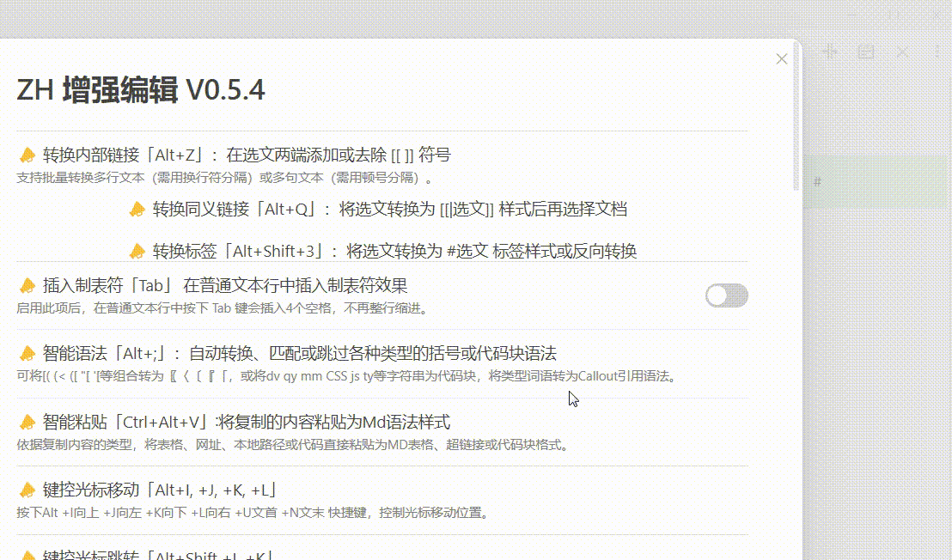Enable the 插入制表符 Tab toggle switch
Screen dimensions: 952x560
click(x=726, y=295)
